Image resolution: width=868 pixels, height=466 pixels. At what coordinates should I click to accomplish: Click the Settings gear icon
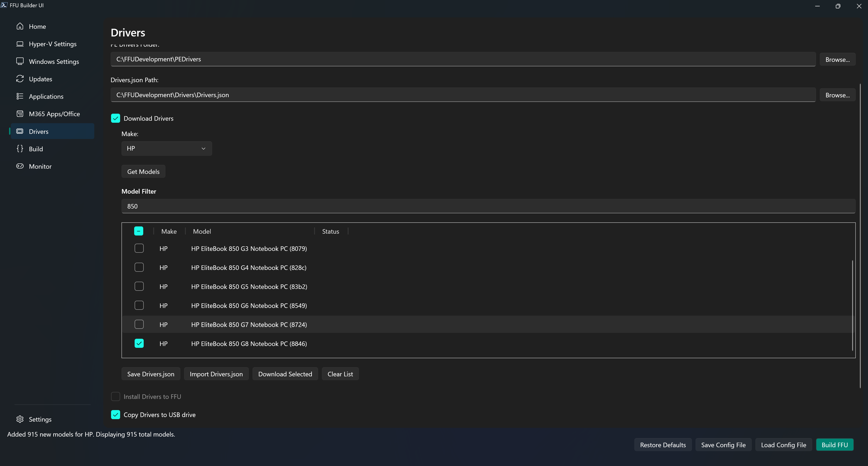(20, 419)
